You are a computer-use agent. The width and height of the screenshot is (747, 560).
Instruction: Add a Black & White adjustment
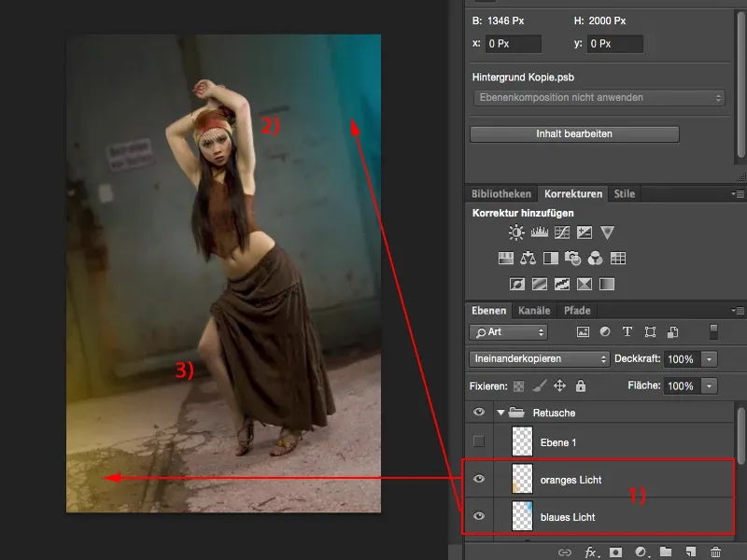tap(551, 259)
